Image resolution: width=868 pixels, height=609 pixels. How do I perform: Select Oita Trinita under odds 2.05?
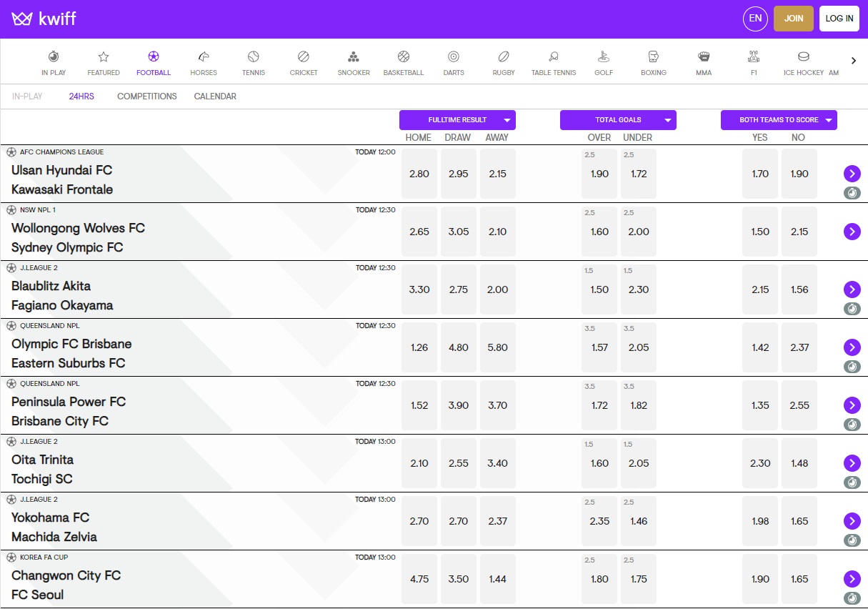[x=639, y=463]
